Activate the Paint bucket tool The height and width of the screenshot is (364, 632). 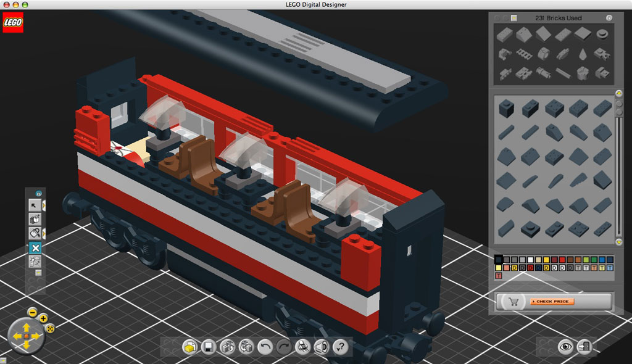coord(35,233)
